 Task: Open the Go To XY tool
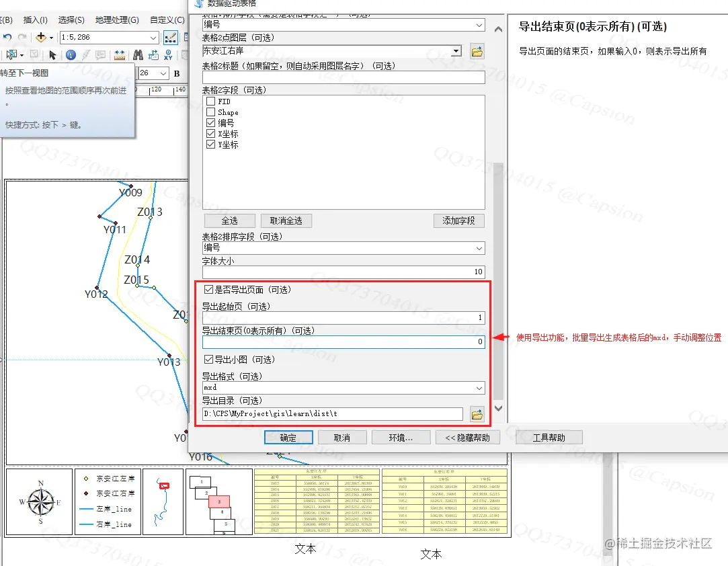click(168, 55)
